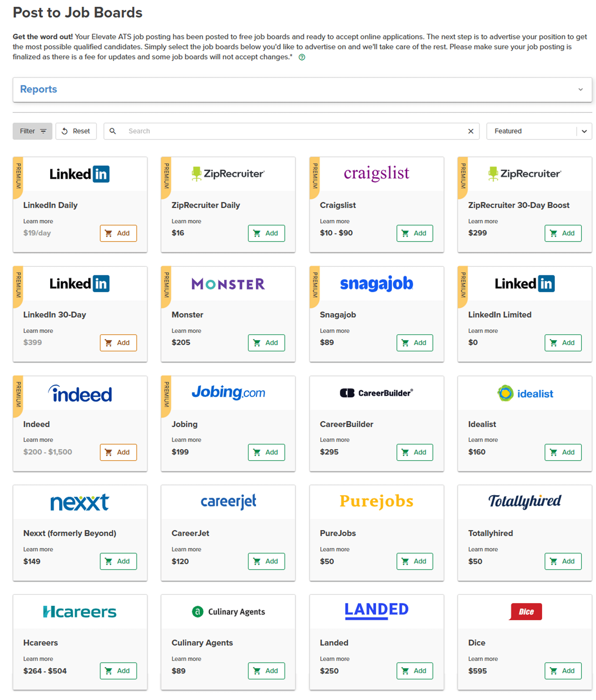Click the idealist logo
Image resolution: width=596 pixels, height=700 pixels.
(x=525, y=393)
